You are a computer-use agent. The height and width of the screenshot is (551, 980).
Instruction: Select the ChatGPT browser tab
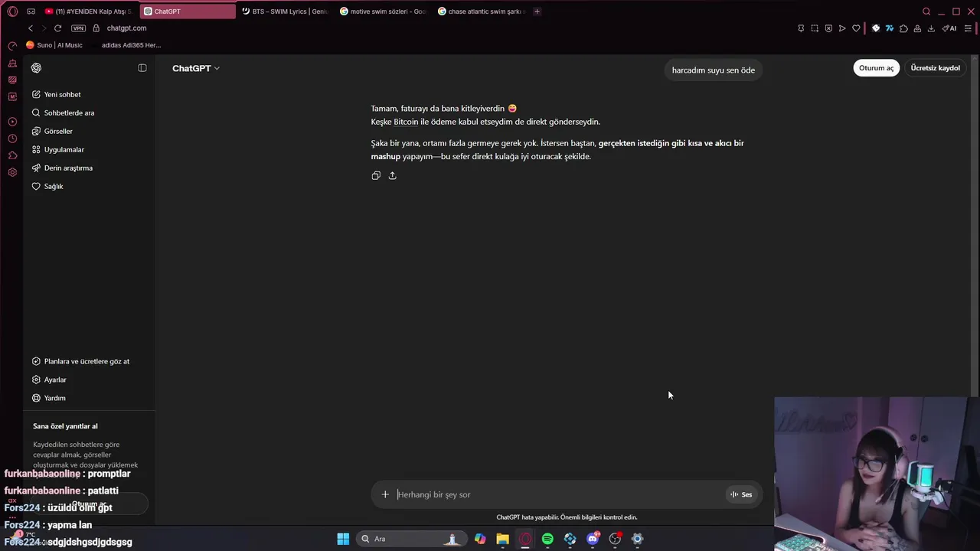click(x=188, y=11)
